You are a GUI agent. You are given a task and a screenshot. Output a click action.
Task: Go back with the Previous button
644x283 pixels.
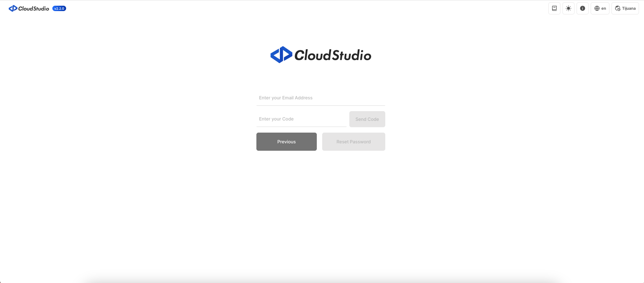(x=286, y=142)
